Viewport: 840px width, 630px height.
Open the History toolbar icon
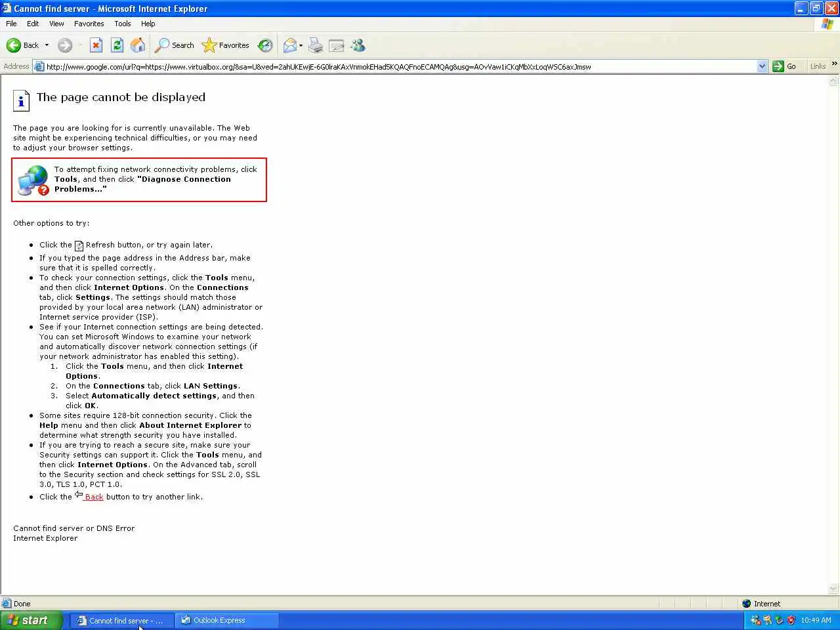(265, 45)
